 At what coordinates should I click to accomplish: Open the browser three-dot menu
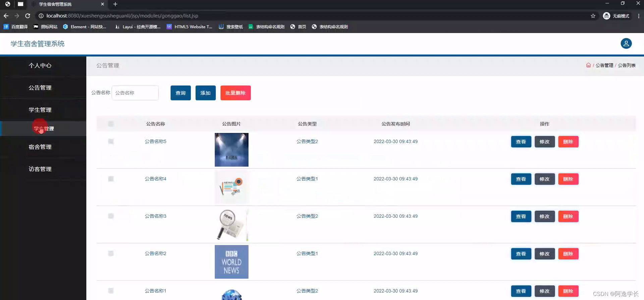tap(639, 16)
